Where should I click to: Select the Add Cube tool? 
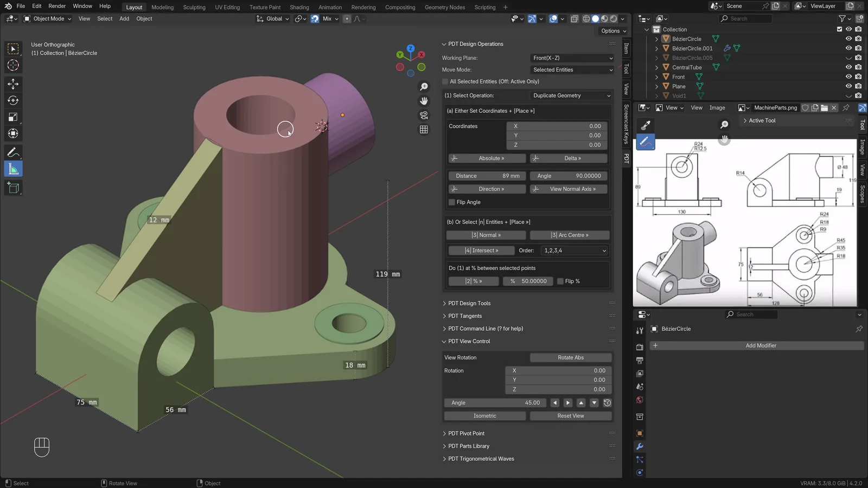pyautogui.click(x=13, y=188)
